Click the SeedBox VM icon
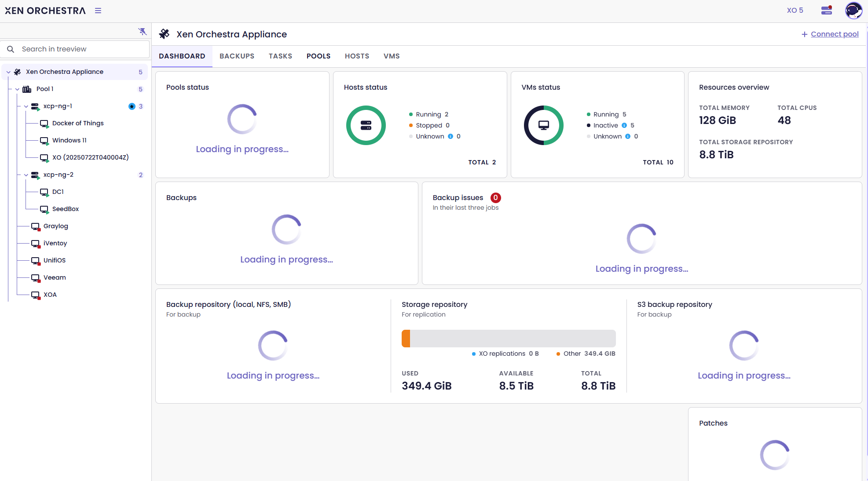 (44, 209)
